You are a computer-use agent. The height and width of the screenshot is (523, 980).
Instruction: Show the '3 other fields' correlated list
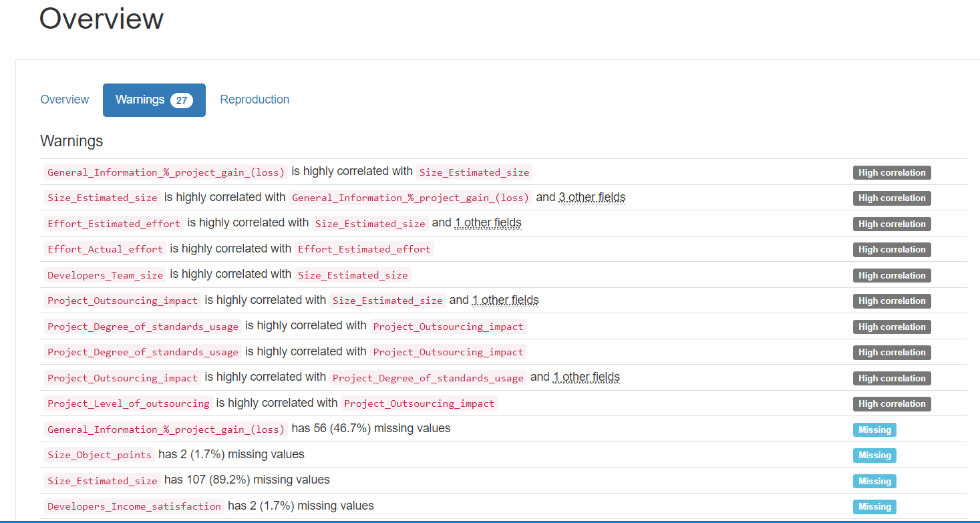[x=592, y=197]
